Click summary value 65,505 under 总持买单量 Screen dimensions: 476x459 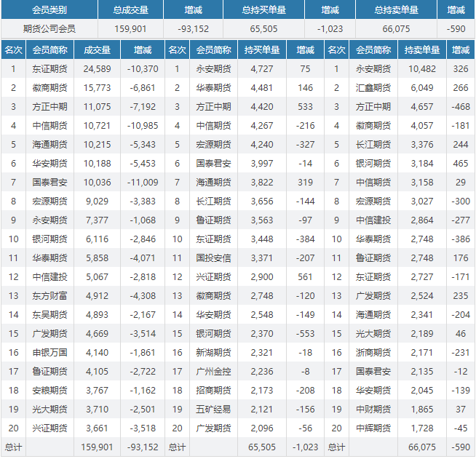point(263,29)
